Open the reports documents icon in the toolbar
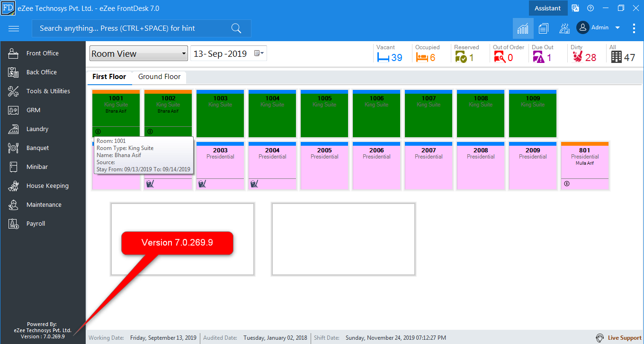 543,28
